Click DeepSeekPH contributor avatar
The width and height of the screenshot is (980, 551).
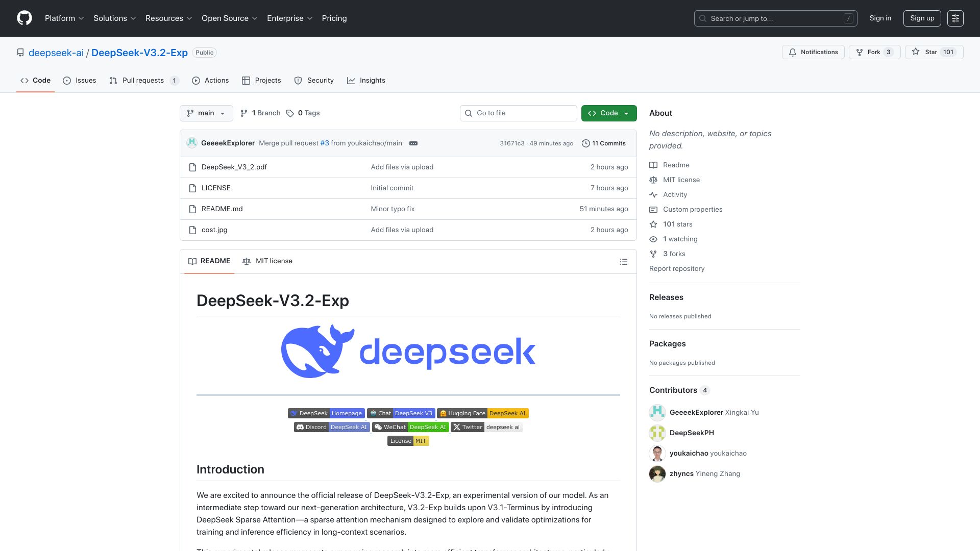point(657,433)
